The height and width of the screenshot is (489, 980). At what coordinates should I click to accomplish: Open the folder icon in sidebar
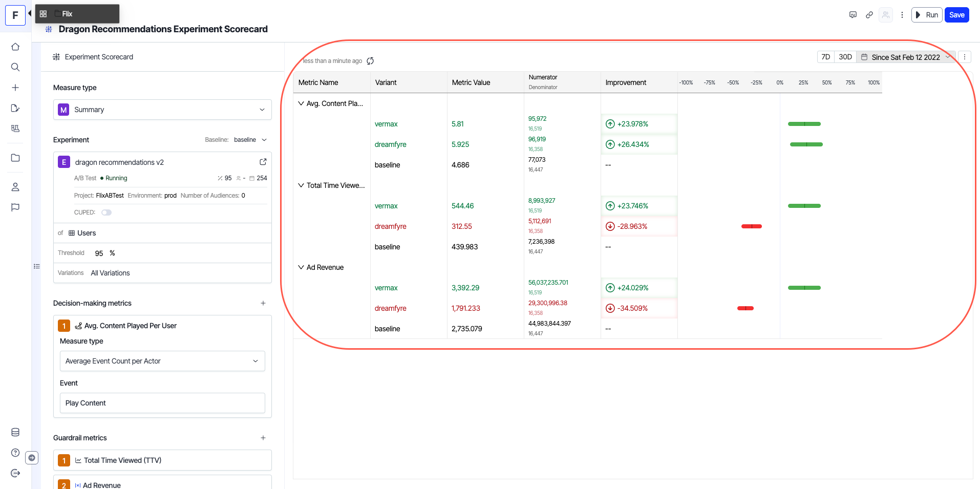coord(15,158)
